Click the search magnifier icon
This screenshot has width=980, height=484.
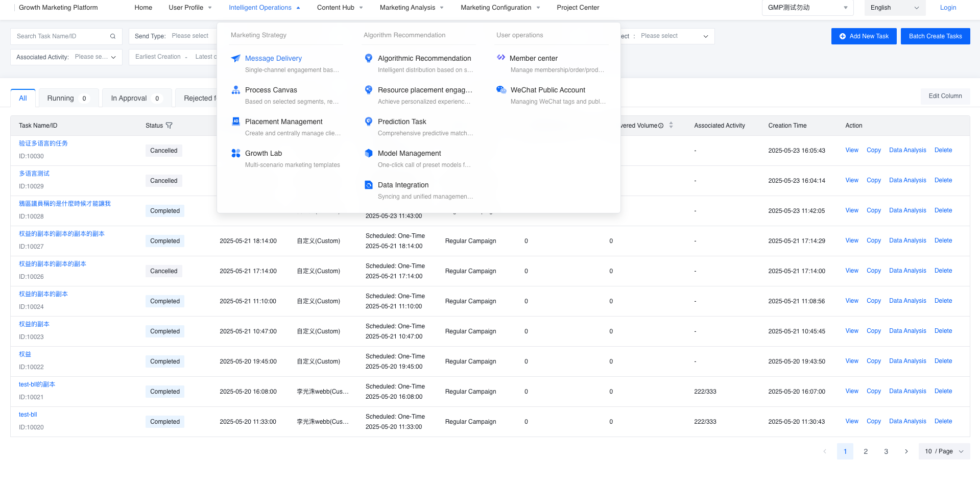pos(113,36)
